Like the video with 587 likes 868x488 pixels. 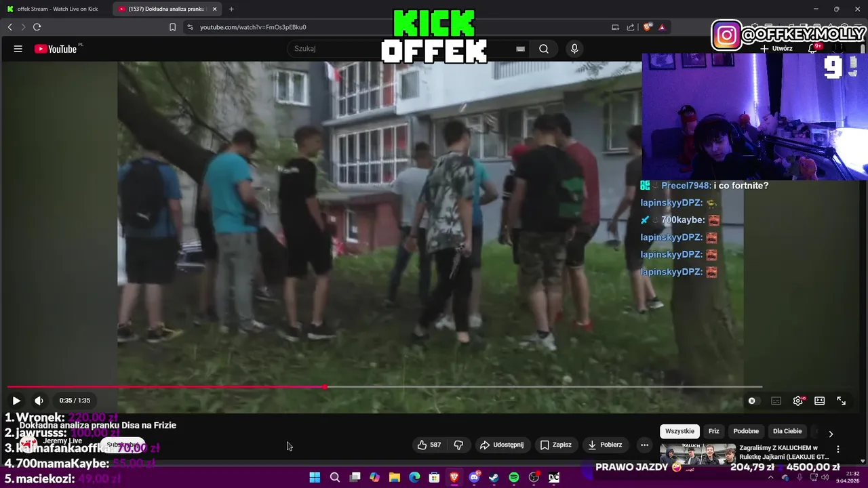(429, 445)
